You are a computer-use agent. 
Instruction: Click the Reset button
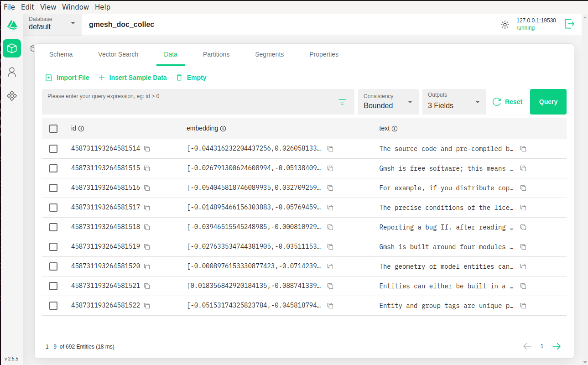(508, 102)
